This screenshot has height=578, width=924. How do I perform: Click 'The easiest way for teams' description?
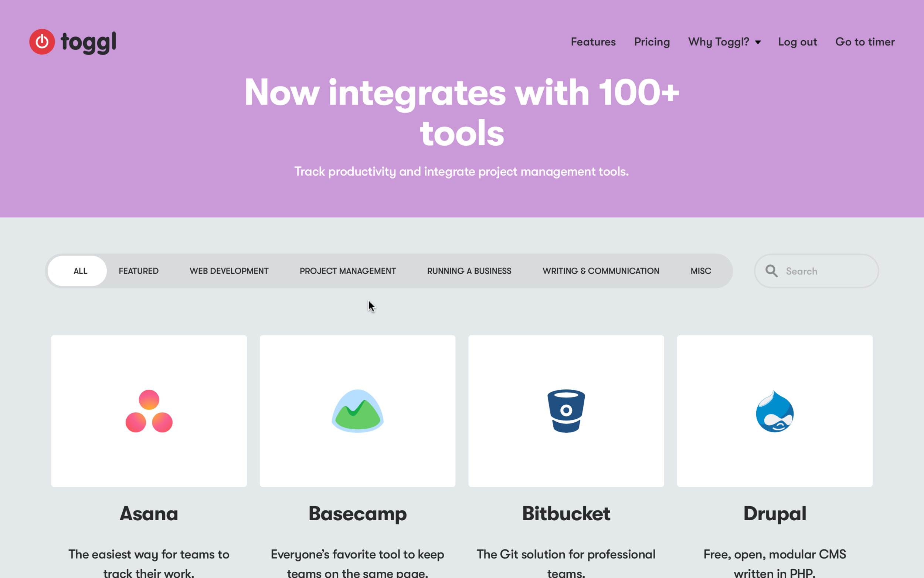[149, 564]
